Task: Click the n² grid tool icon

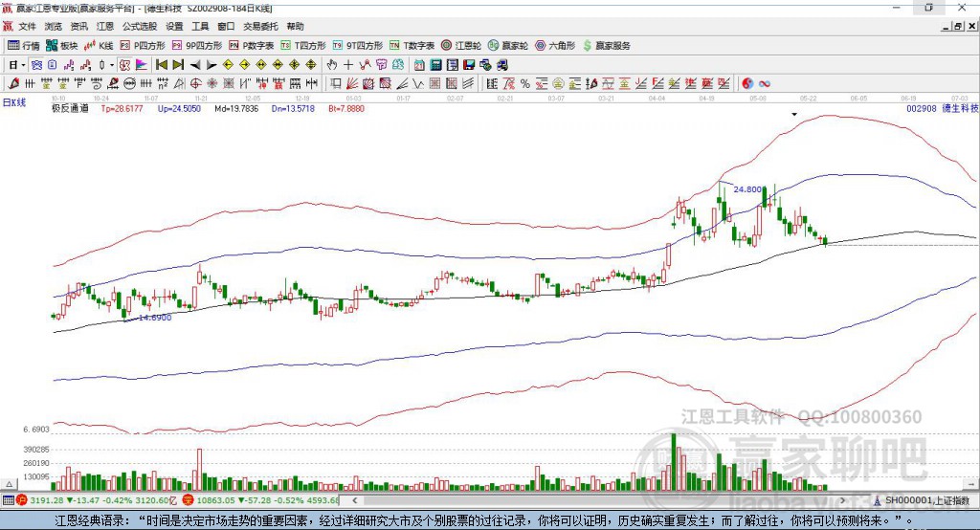Action: pyautogui.click(x=163, y=83)
